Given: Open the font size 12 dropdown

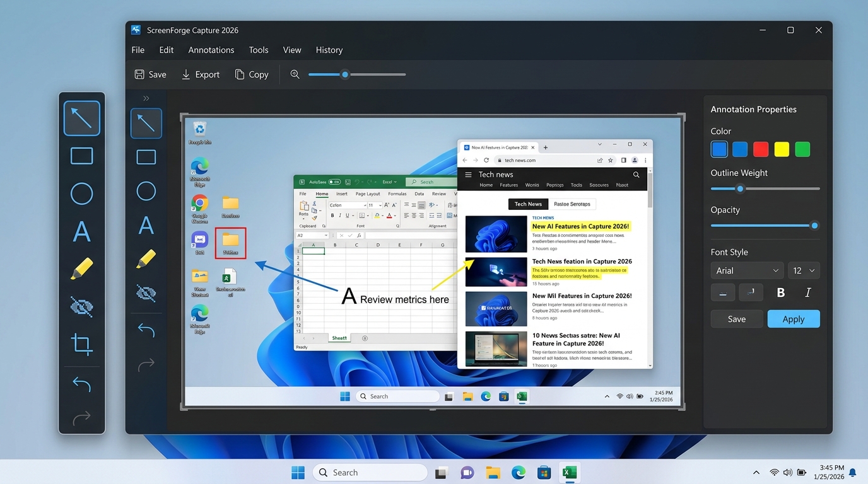Looking at the screenshot, I should pos(804,270).
